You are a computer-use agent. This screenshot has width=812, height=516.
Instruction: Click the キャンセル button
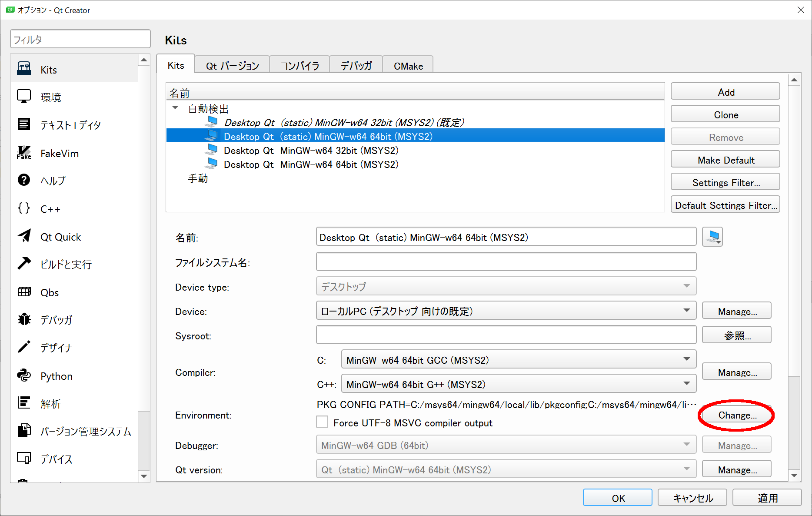coord(692,498)
